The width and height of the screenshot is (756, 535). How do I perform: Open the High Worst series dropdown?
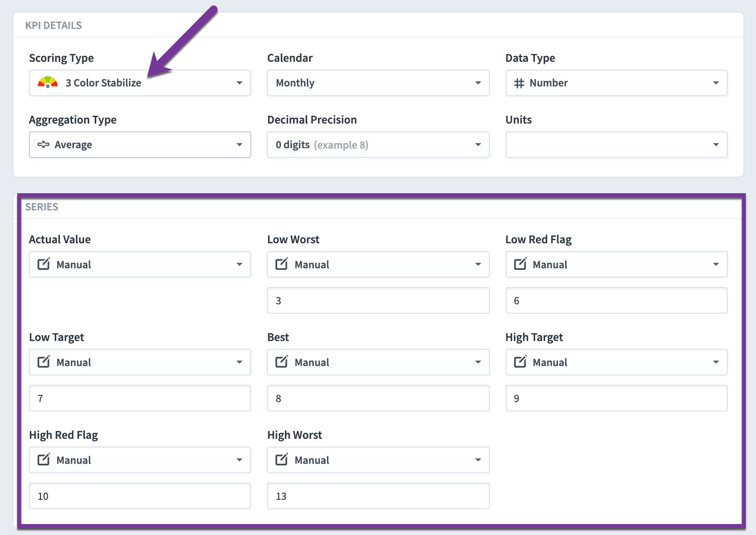tap(378, 460)
